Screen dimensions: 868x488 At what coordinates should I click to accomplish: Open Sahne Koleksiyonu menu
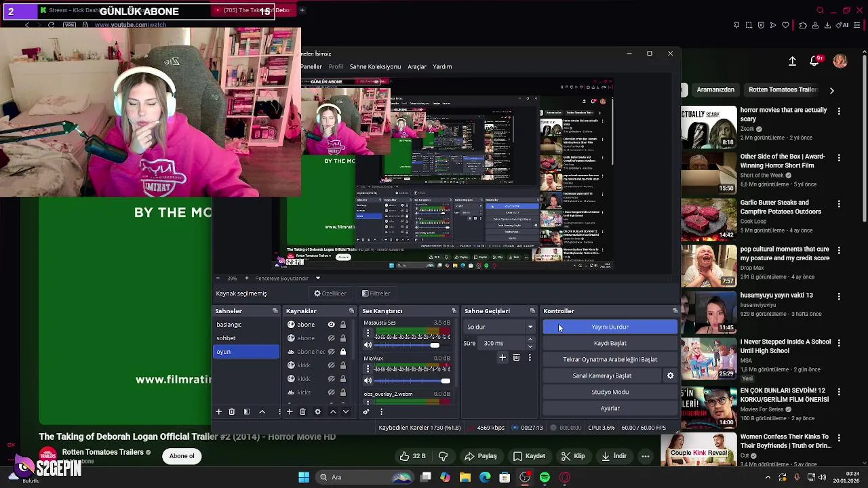tap(375, 66)
